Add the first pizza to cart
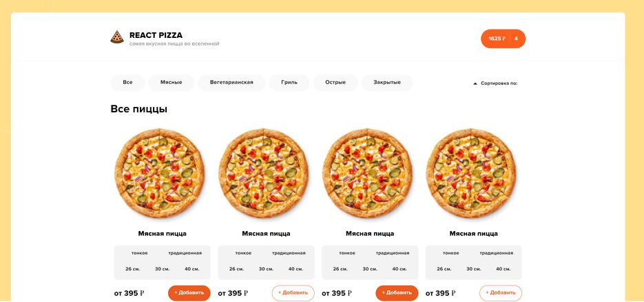The width and height of the screenshot is (644, 302). pos(189,293)
